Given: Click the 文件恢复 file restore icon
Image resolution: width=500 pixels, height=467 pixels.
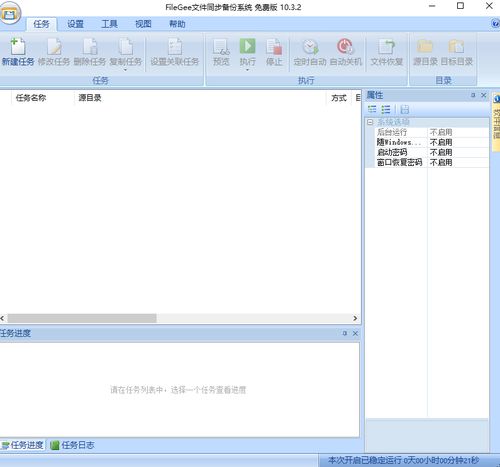Looking at the screenshot, I should (387, 46).
